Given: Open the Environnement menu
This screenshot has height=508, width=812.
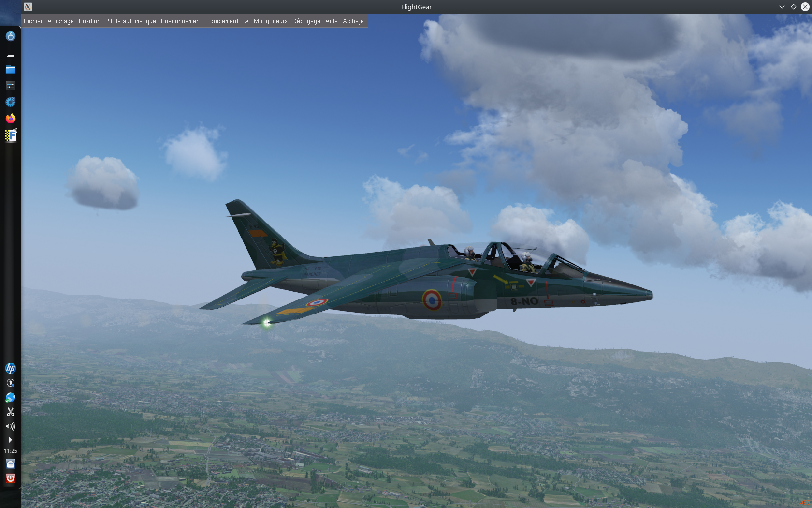Looking at the screenshot, I should (181, 21).
